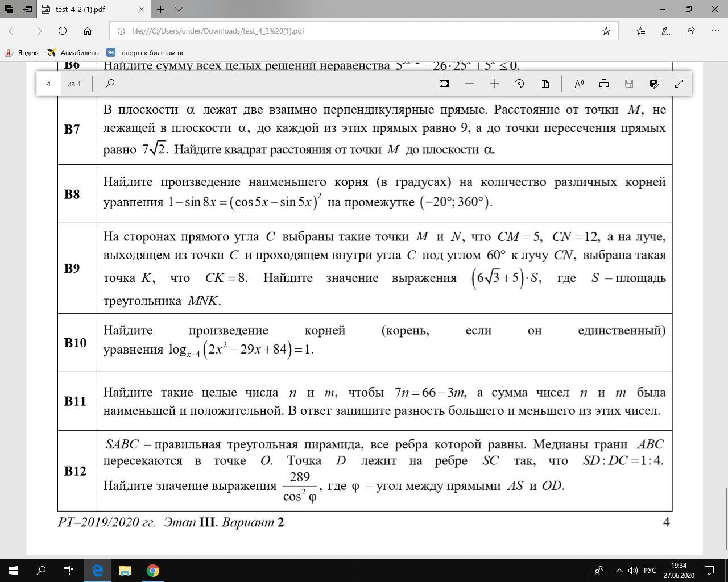Click the vertical scrollbar thumb
This screenshot has width=728, height=582.
click(726, 518)
